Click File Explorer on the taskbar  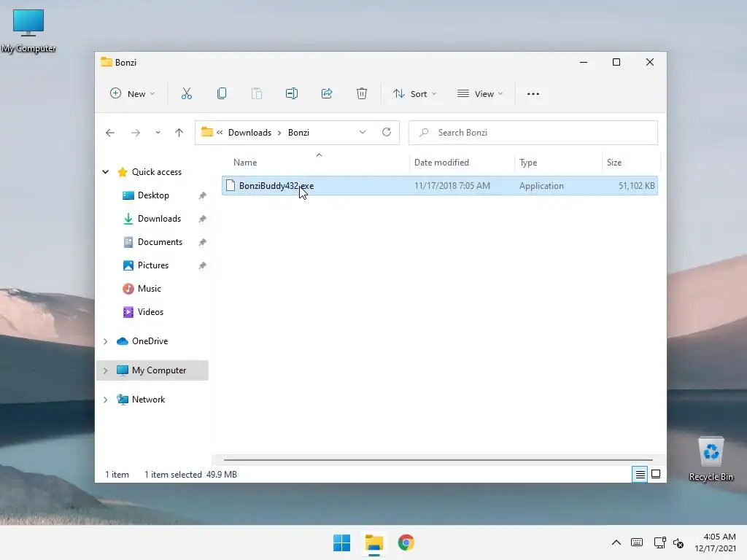click(374, 542)
